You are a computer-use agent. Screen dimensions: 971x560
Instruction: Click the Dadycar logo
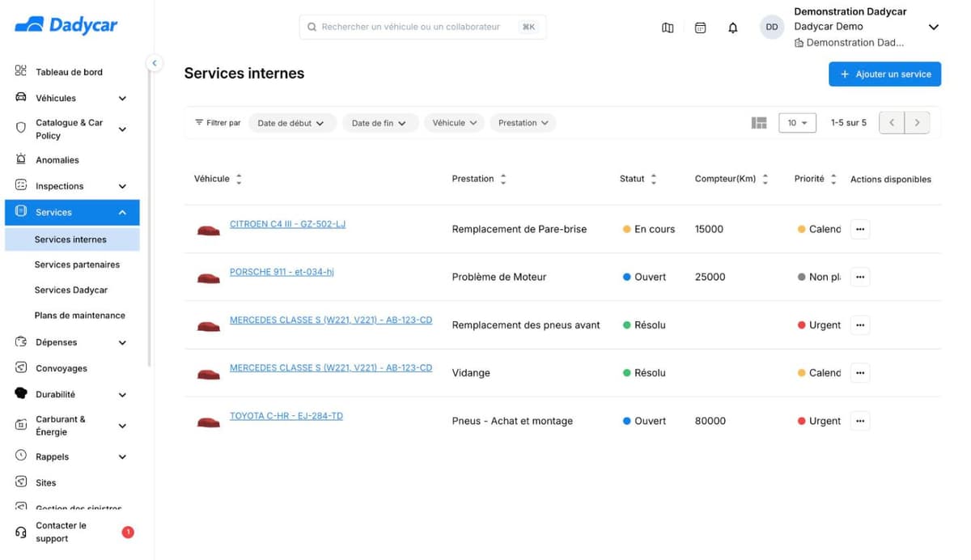(66, 26)
